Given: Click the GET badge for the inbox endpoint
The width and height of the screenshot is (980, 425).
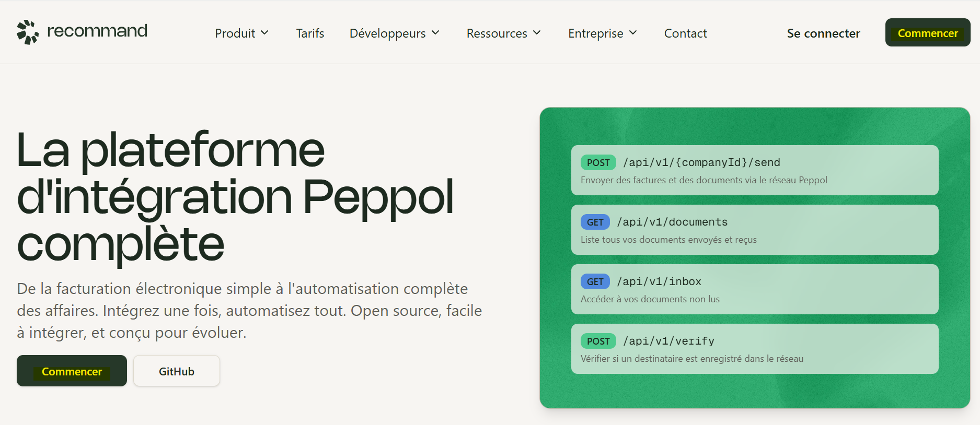Looking at the screenshot, I should point(595,282).
